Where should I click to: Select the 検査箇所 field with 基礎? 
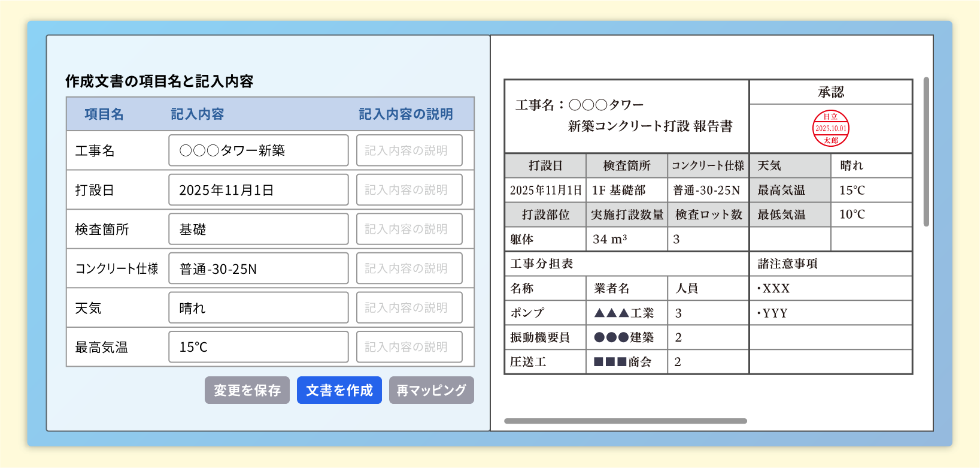(259, 229)
